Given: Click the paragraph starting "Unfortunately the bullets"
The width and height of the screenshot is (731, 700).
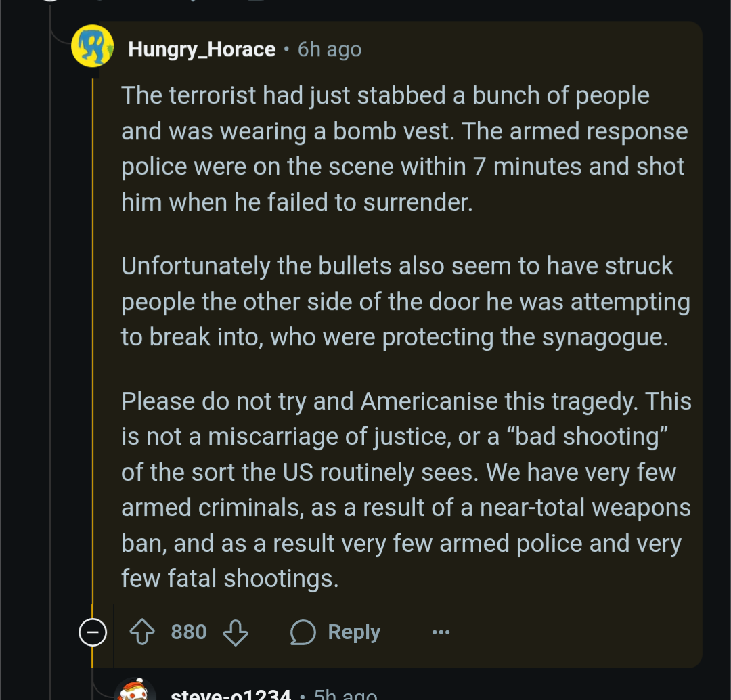Looking at the screenshot, I should [405, 301].
